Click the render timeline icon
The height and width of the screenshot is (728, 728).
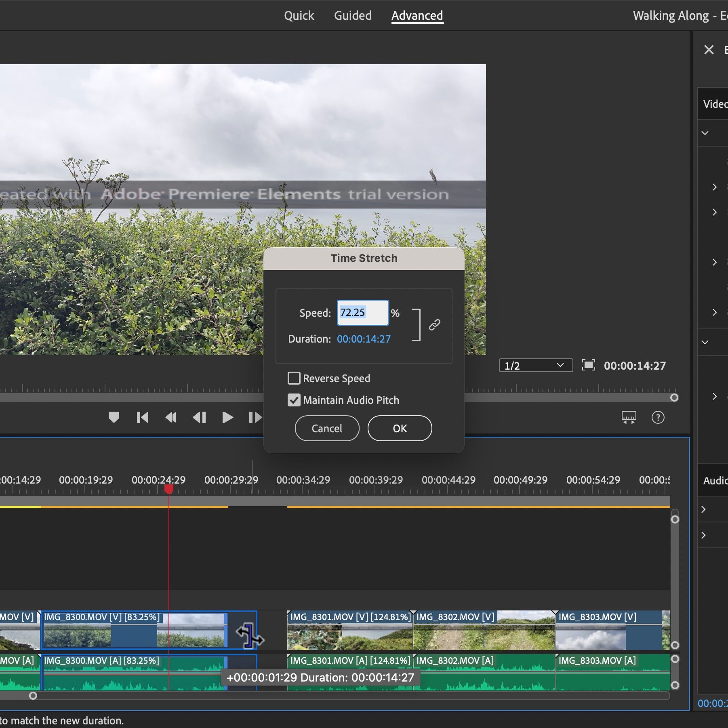629,417
